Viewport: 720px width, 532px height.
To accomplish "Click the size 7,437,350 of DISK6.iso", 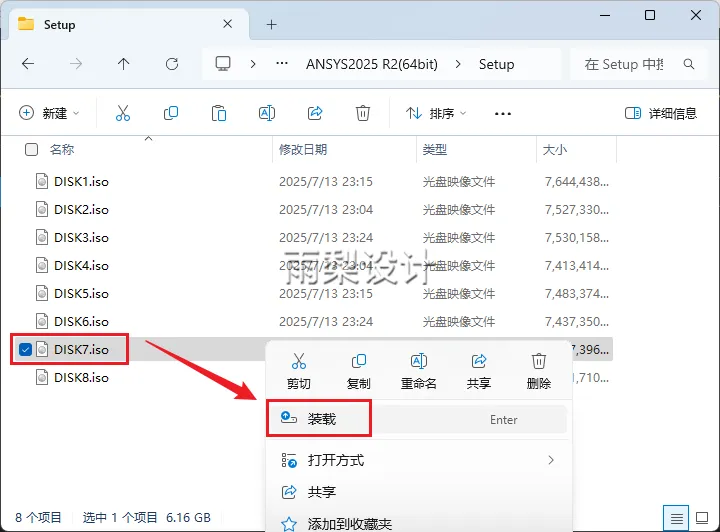I will pos(577,322).
